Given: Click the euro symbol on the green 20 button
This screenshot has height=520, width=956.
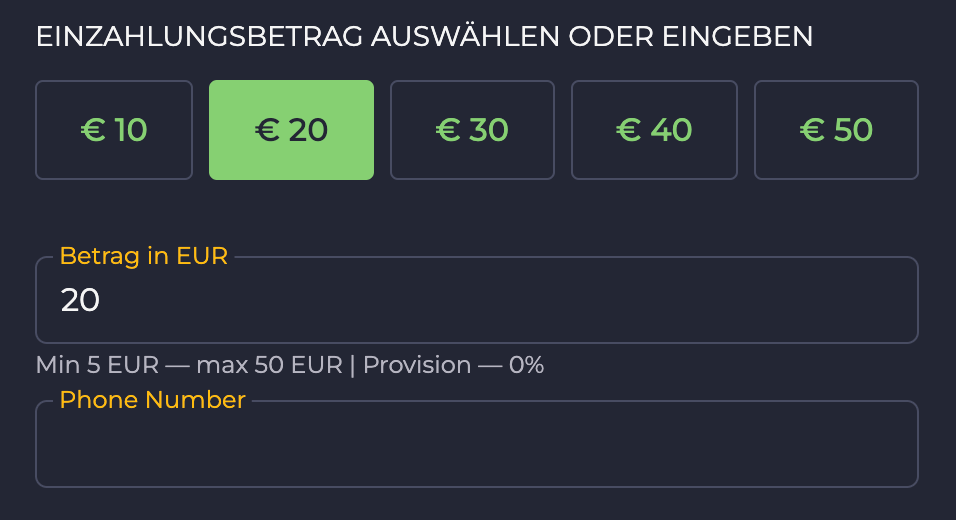Looking at the screenshot, I should [267, 130].
